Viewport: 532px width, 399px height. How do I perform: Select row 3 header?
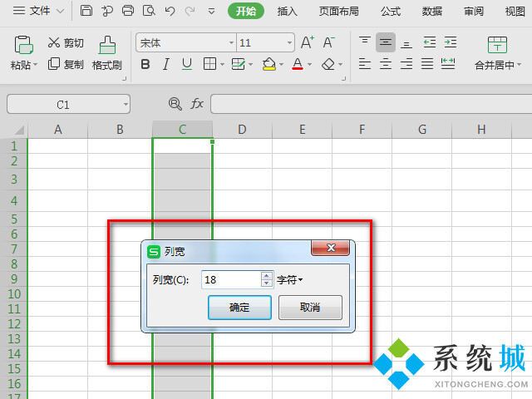click(x=14, y=180)
